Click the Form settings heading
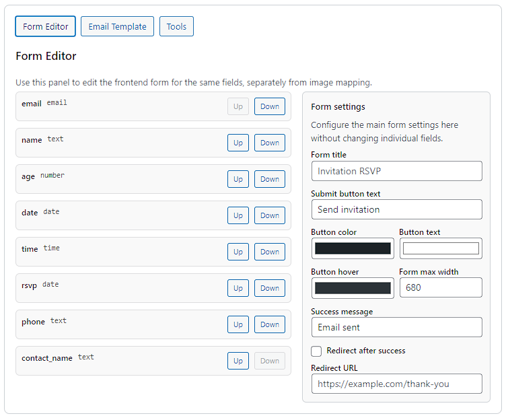This screenshot has width=508, height=420. 338,106
